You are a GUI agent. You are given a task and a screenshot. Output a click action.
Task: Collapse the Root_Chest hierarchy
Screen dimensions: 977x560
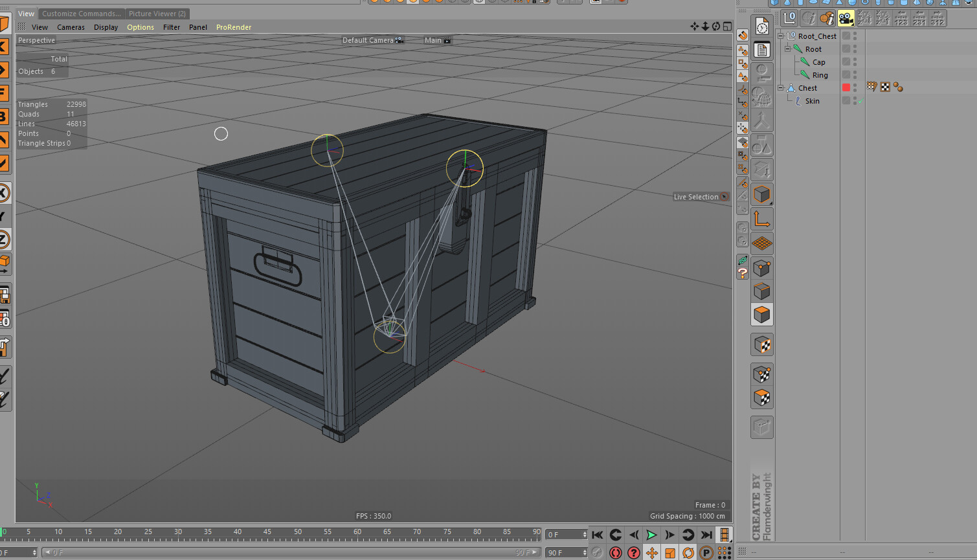click(x=781, y=36)
